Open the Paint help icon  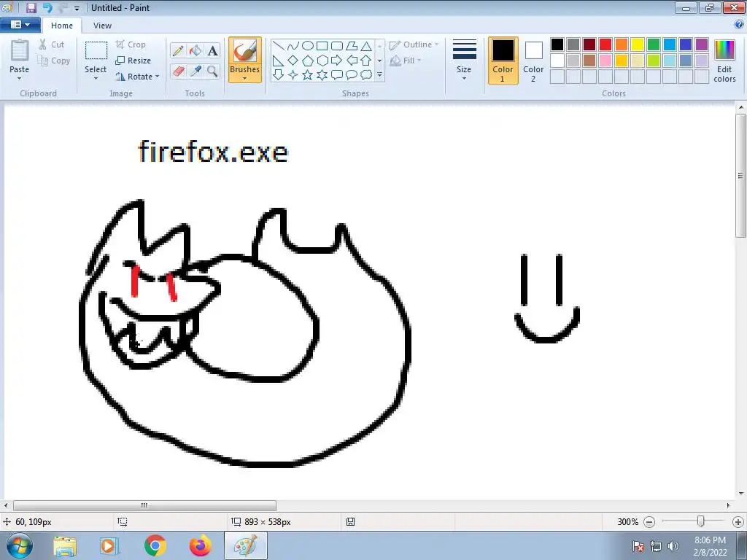tap(739, 24)
